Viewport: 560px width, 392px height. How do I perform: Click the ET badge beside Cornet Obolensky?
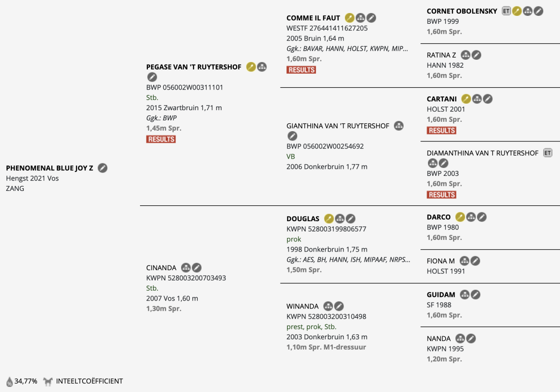506,11
